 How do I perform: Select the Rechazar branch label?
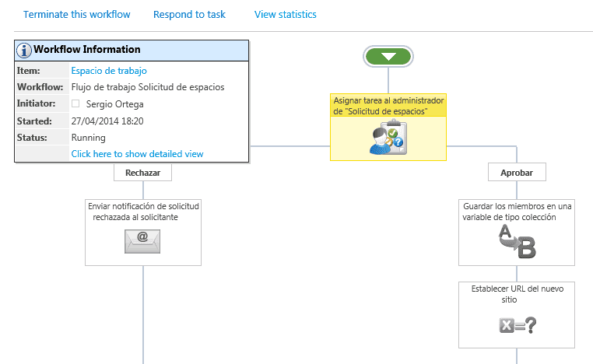pos(142,173)
